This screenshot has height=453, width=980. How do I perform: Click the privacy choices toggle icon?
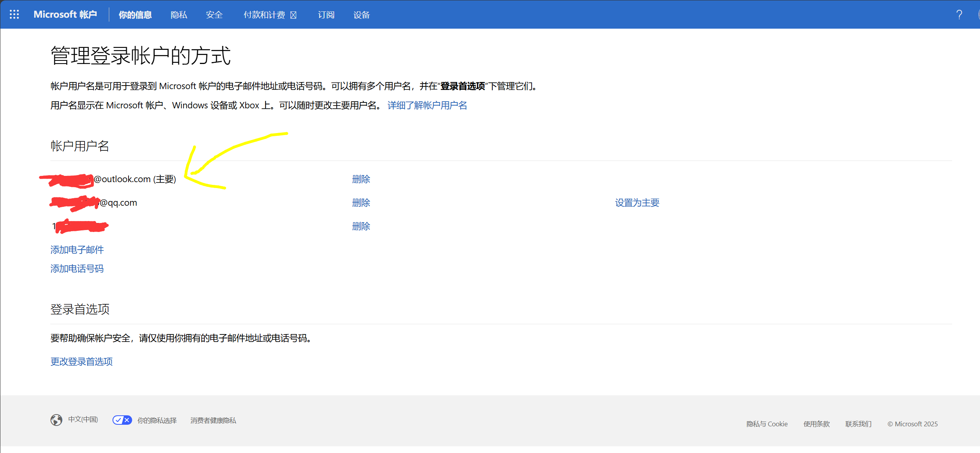(122, 420)
